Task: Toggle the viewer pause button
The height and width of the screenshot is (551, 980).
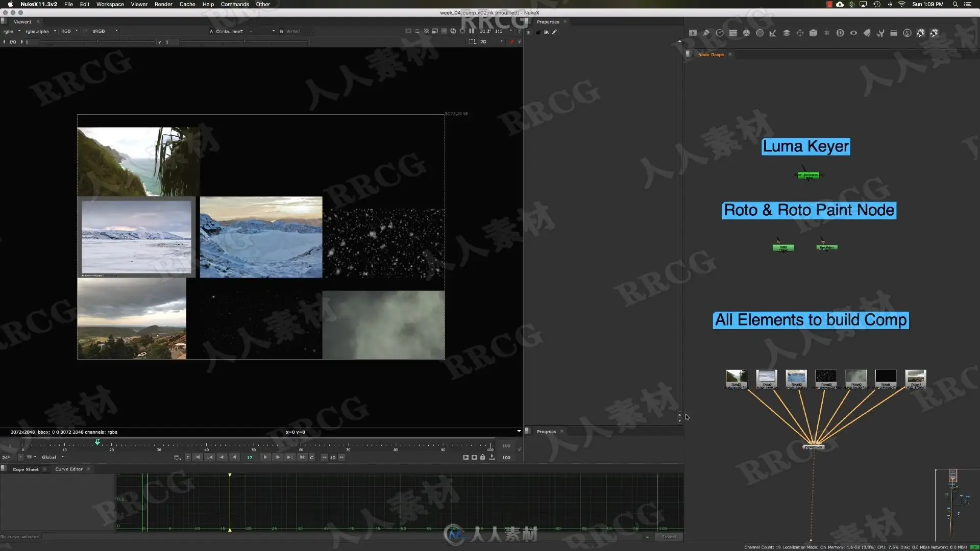Action: pos(472,31)
